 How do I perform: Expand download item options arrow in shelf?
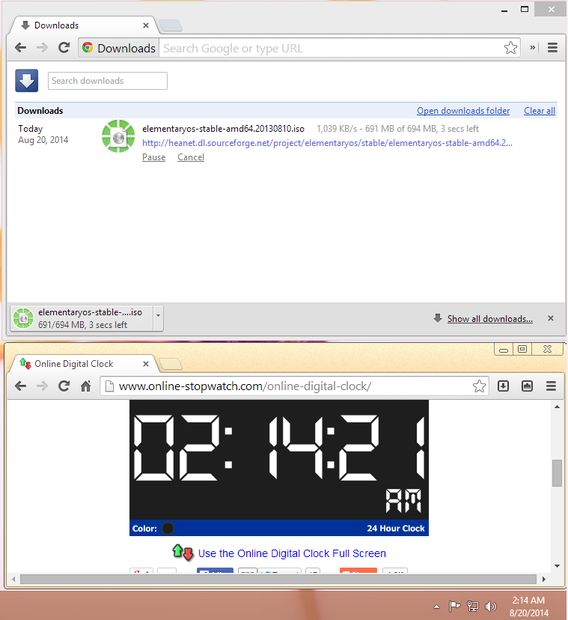coord(158,316)
